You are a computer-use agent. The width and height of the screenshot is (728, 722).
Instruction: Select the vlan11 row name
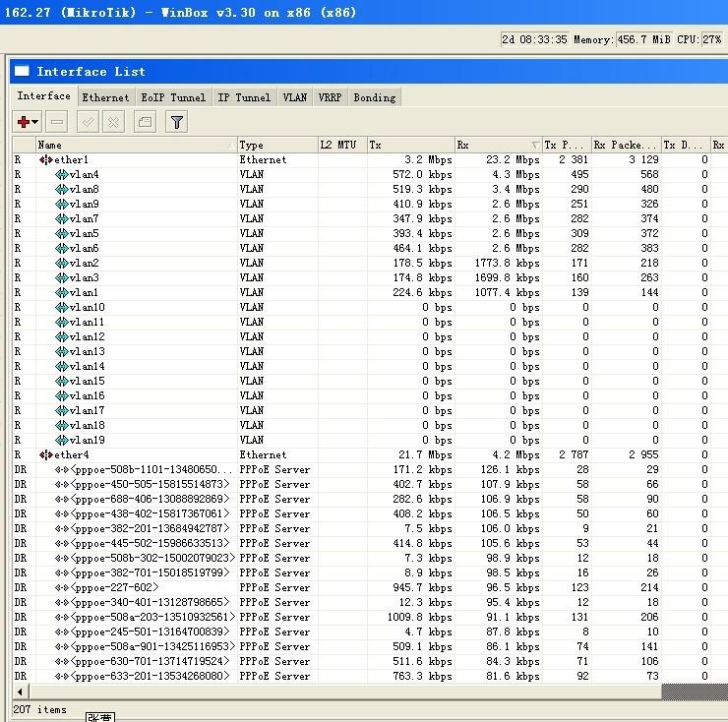tap(87, 323)
